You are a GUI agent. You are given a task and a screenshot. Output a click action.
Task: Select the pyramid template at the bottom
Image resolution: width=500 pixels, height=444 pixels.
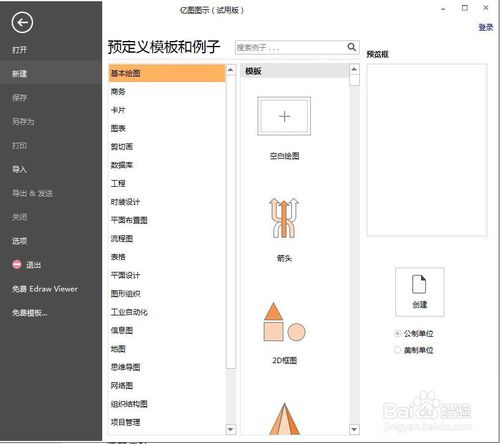[284, 419]
